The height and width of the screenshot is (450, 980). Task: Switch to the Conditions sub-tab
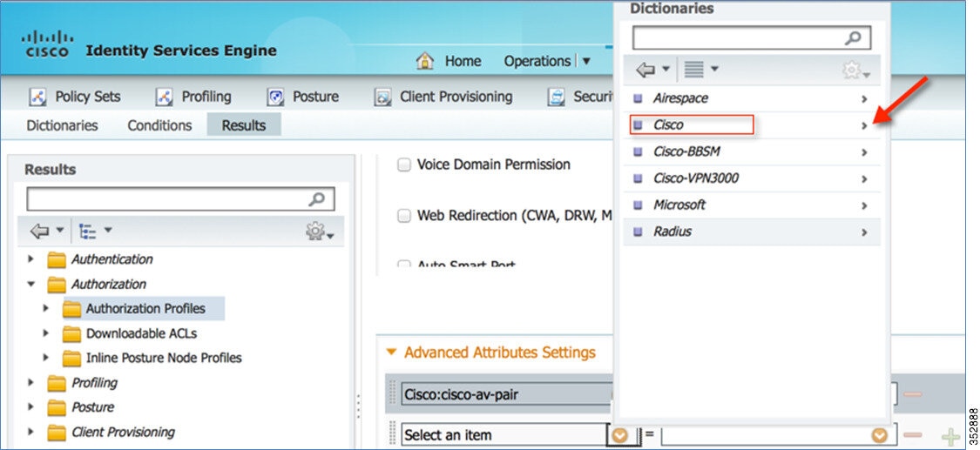pyautogui.click(x=159, y=124)
